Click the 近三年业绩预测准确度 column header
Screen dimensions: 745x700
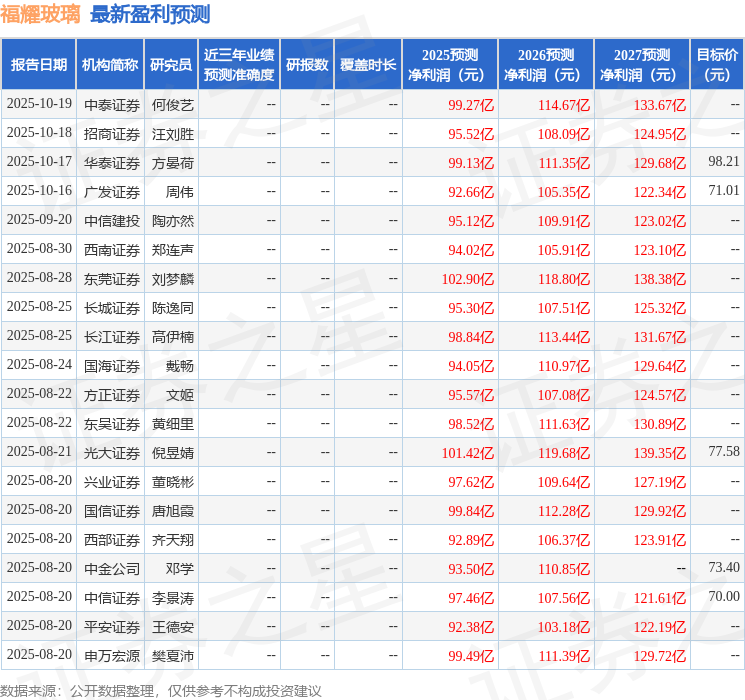[238, 64]
